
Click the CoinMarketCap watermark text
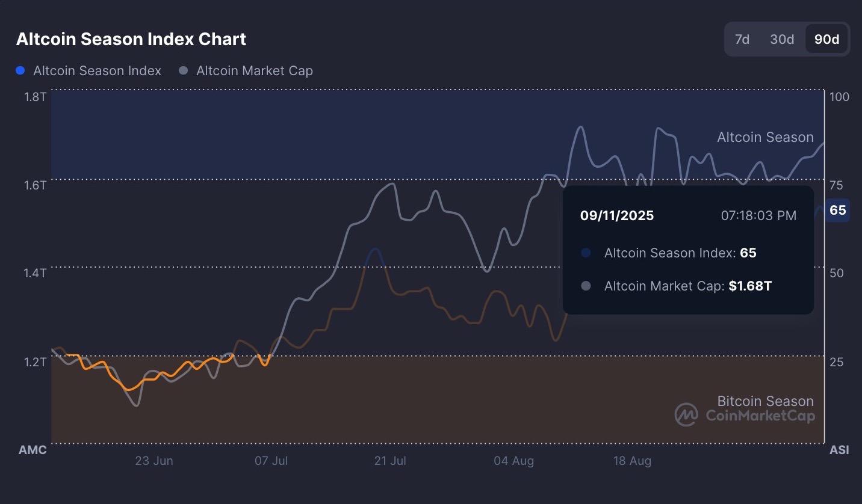[760, 416]
